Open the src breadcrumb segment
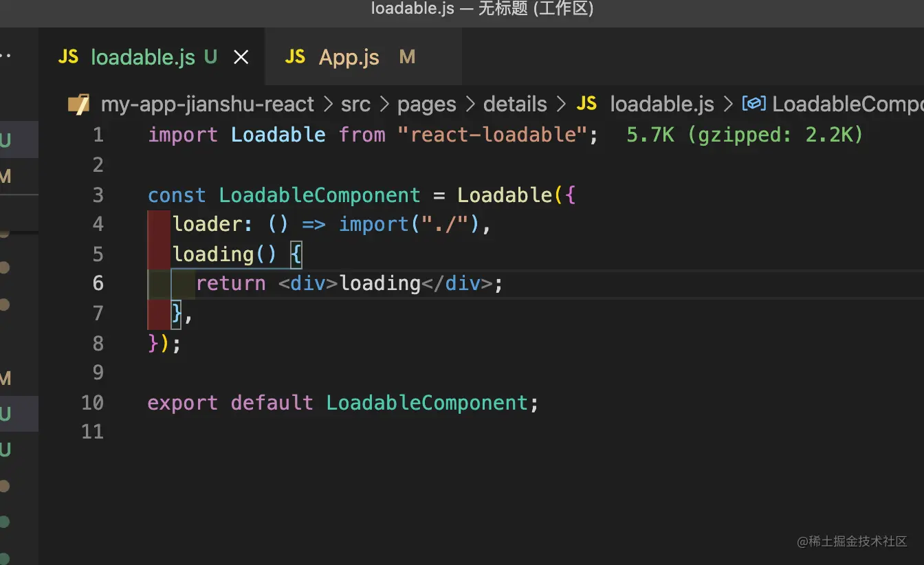Viewport: 924px width, 565px height. [x=355, y=104]
